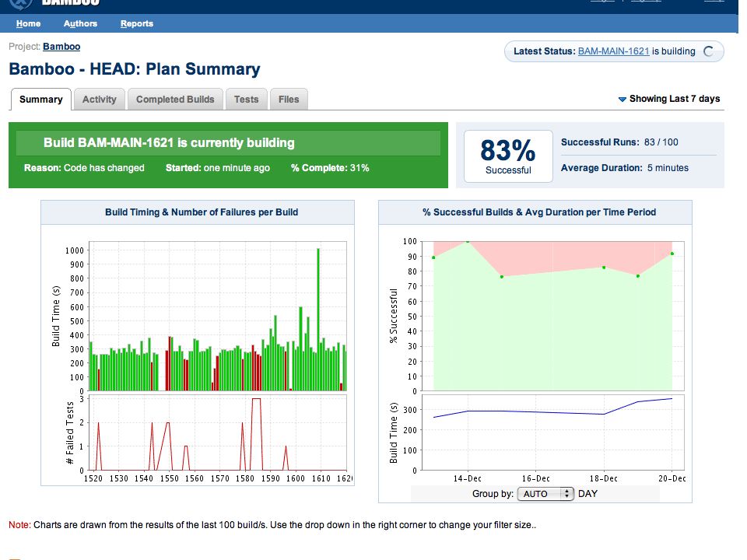Select the Summary tab
747x560 pixels.
coord(41,99)
